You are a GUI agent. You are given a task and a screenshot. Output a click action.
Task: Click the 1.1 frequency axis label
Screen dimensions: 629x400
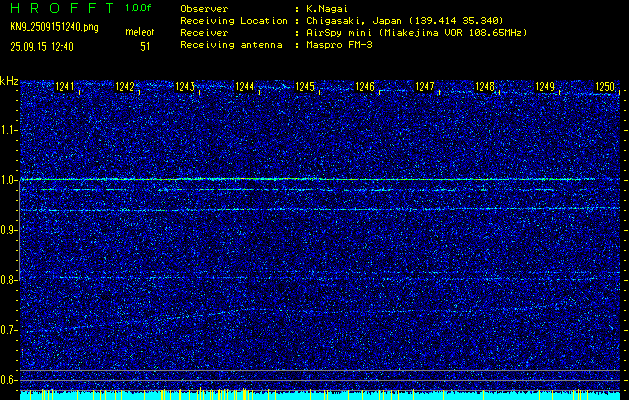coord(9,130)
